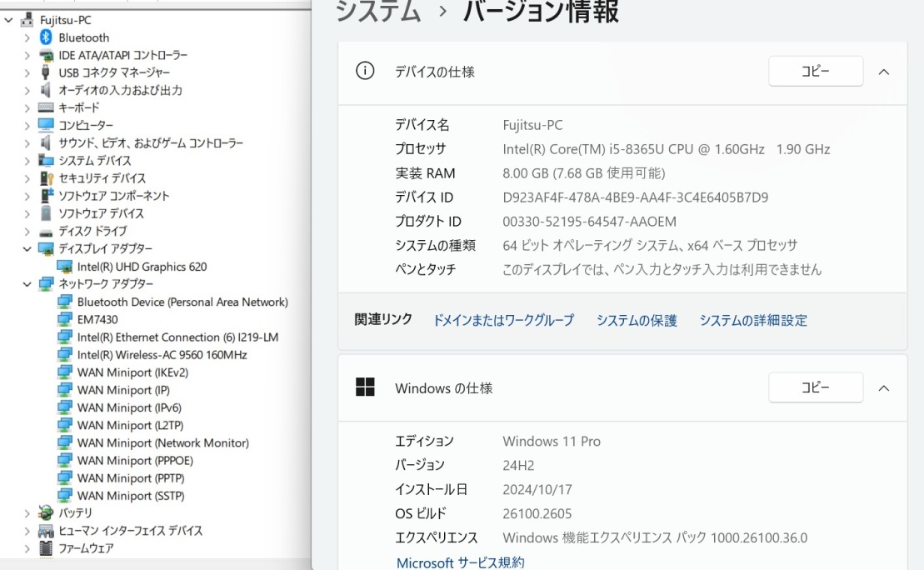Click the コンピューター monitor icon

[46, 125]
